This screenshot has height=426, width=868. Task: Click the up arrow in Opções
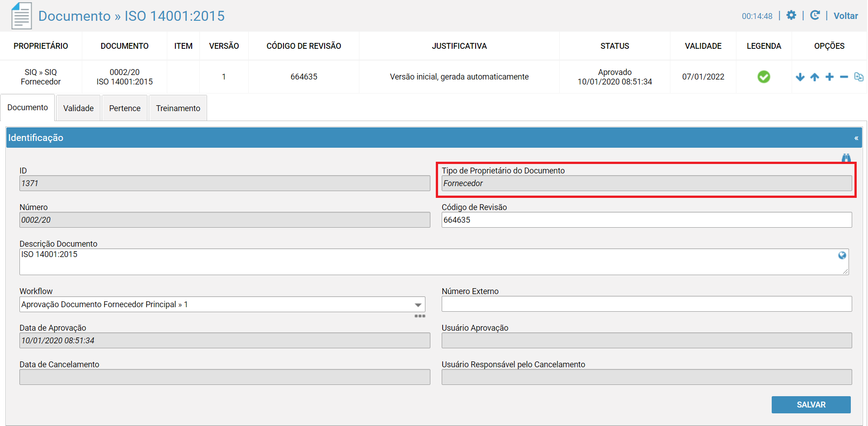[815, 77]
